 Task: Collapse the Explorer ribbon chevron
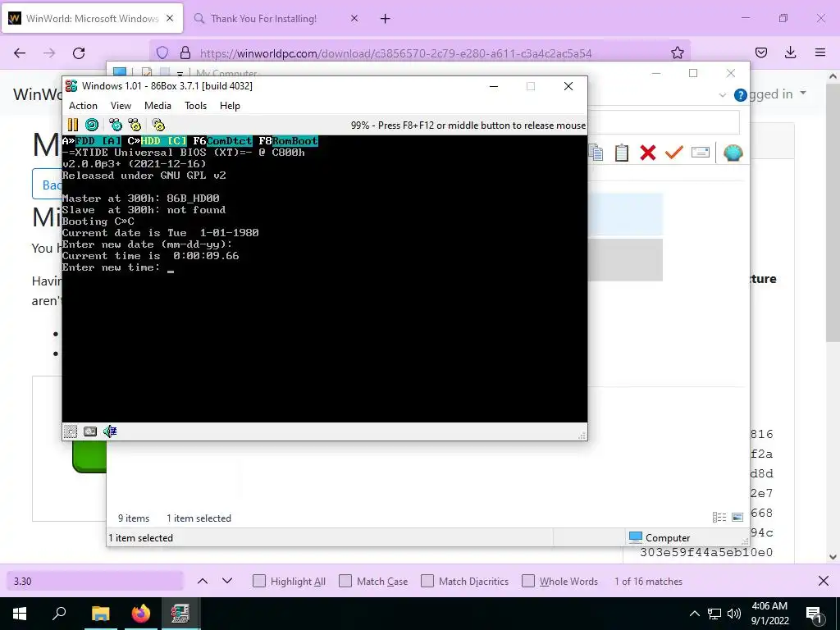(722, 95)
